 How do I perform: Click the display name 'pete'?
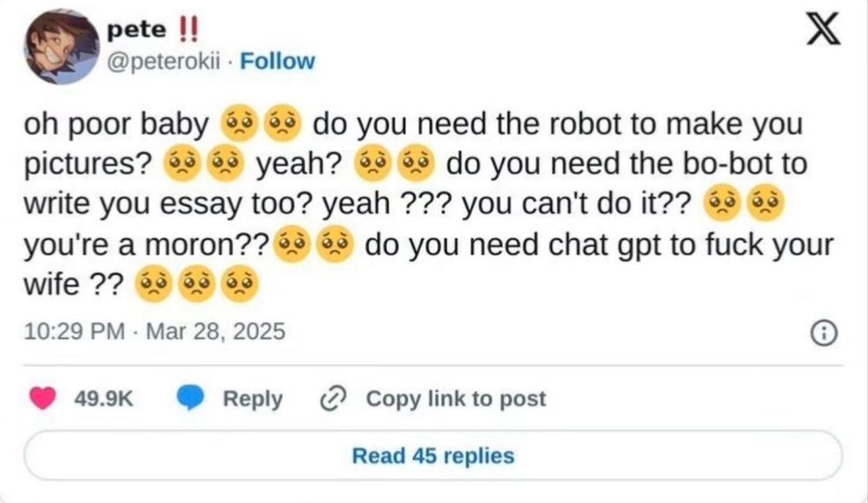tap(136, 30)
